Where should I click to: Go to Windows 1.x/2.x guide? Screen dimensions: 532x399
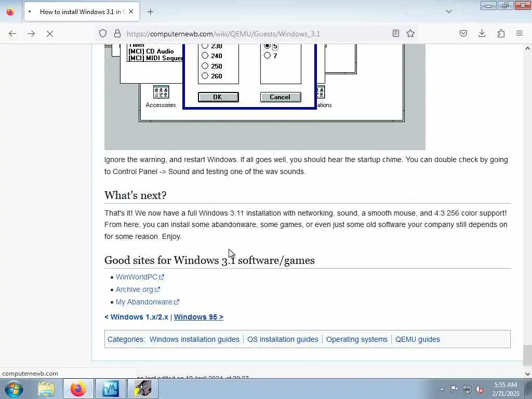(x=137, y=317)
